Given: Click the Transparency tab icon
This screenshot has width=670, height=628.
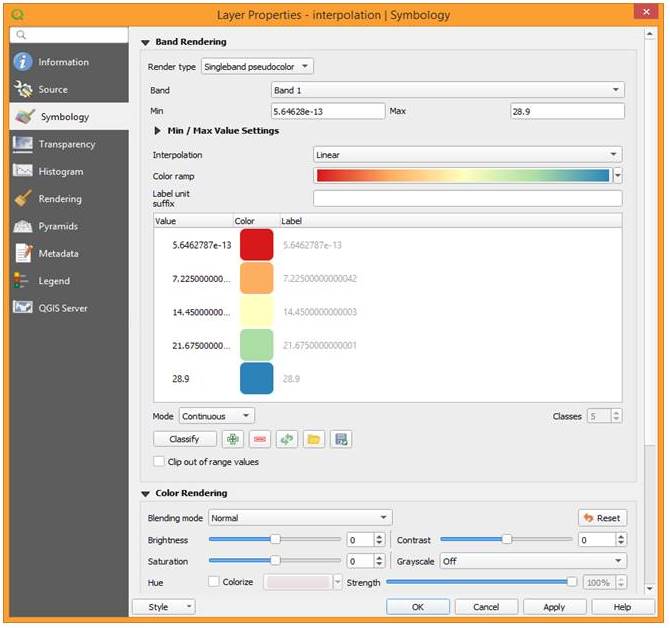Looking at the screenshot, I should coord(23,144).
